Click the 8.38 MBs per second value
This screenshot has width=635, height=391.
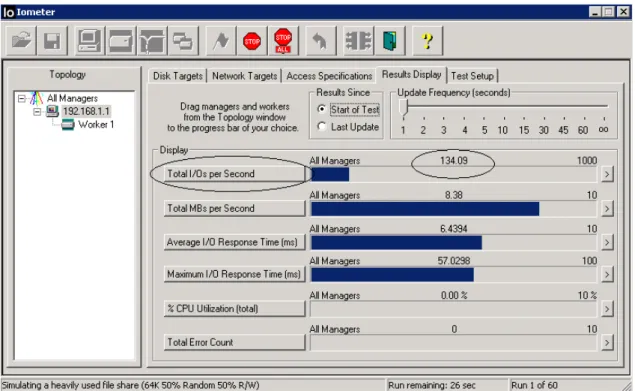(454, 195)
